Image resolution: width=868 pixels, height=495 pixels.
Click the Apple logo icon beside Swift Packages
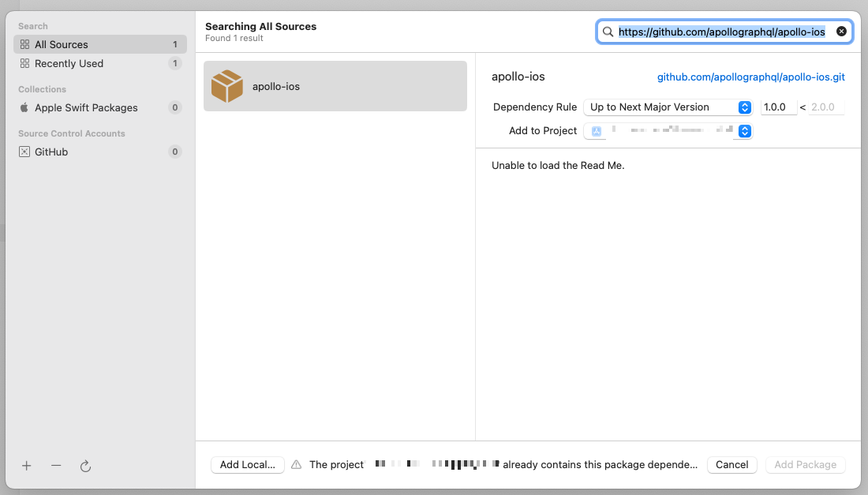coord(24,107)
